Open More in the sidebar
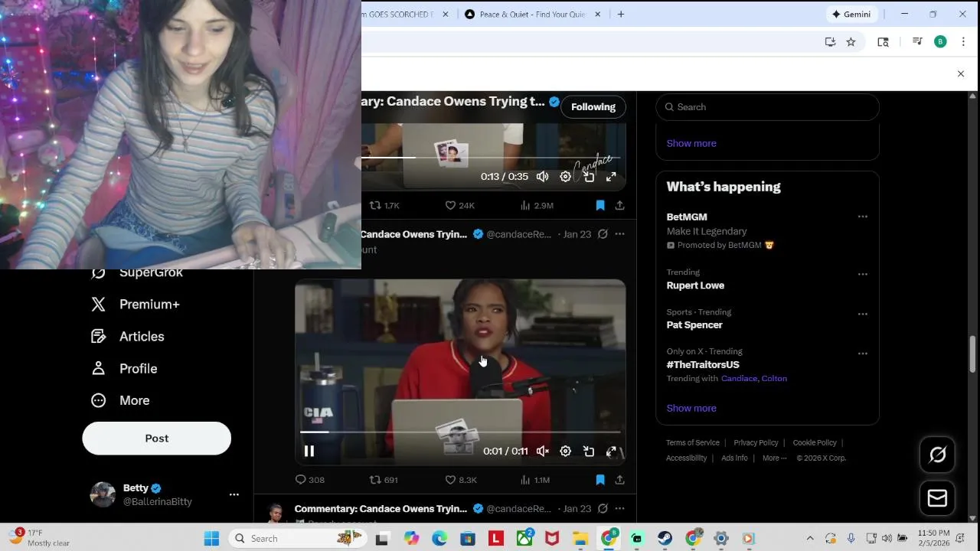The image size is (980, 551). 121,401
